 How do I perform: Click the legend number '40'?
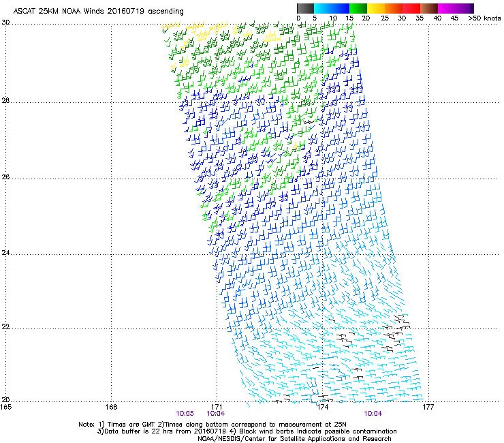click(x=437, y=18)
